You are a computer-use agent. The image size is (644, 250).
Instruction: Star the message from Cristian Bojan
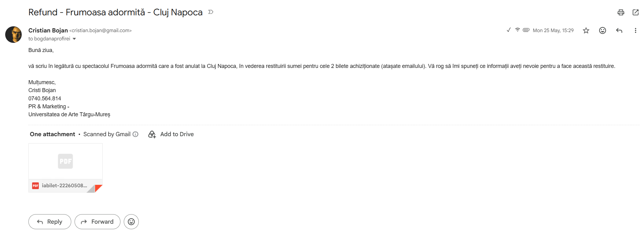(x=586, y=30)
